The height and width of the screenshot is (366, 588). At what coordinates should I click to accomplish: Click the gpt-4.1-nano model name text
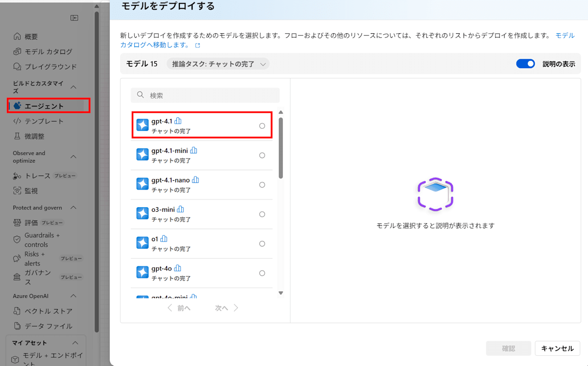171,180
